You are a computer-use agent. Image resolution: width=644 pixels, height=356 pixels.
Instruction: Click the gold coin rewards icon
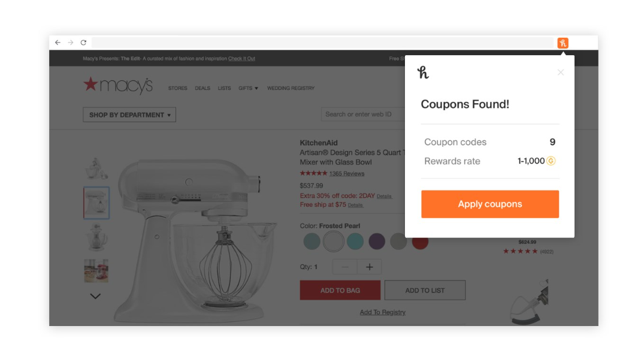pos(551,161)
